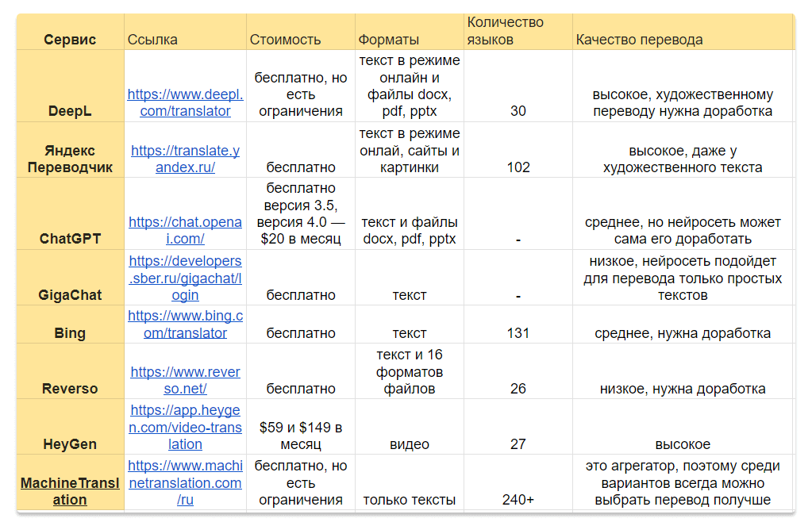Select the 'Качество перевода' header cell

[683, 32]
